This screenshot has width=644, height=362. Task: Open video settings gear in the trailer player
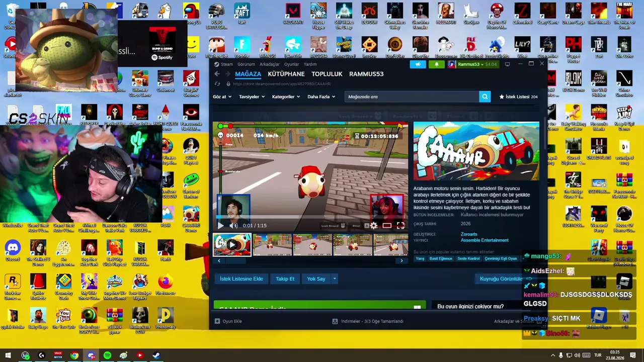[374, 226]
